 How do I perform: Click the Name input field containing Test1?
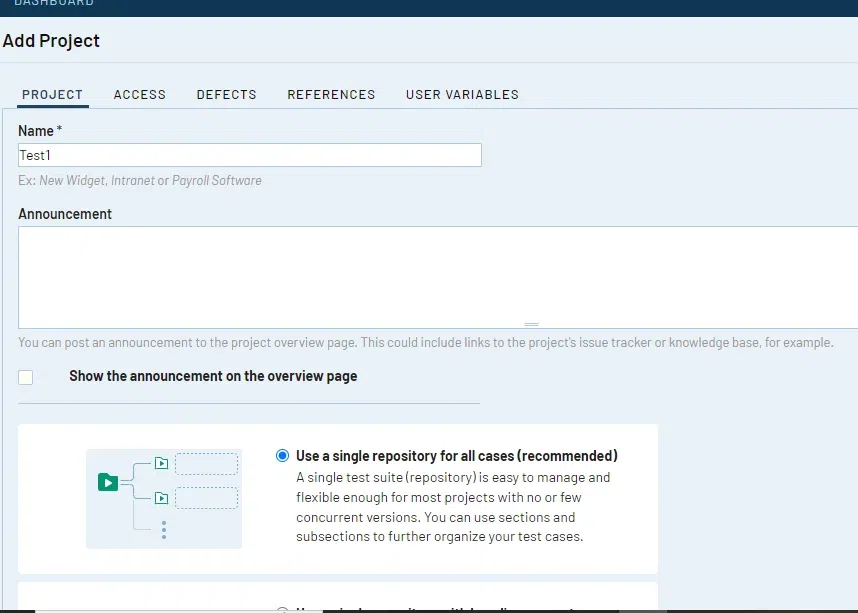tap(250, 155)
